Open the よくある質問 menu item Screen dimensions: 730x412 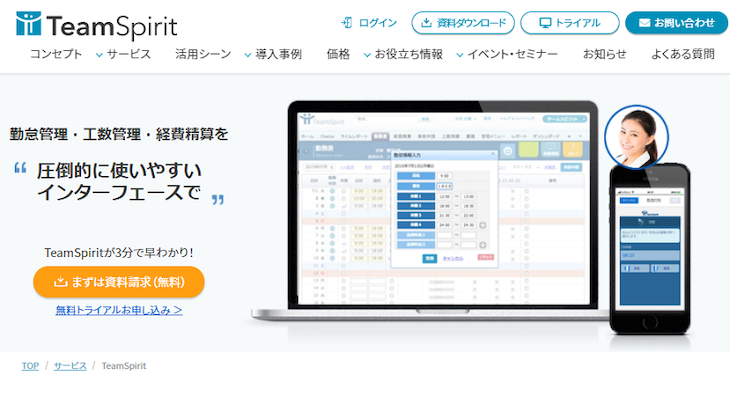[683, 54]
